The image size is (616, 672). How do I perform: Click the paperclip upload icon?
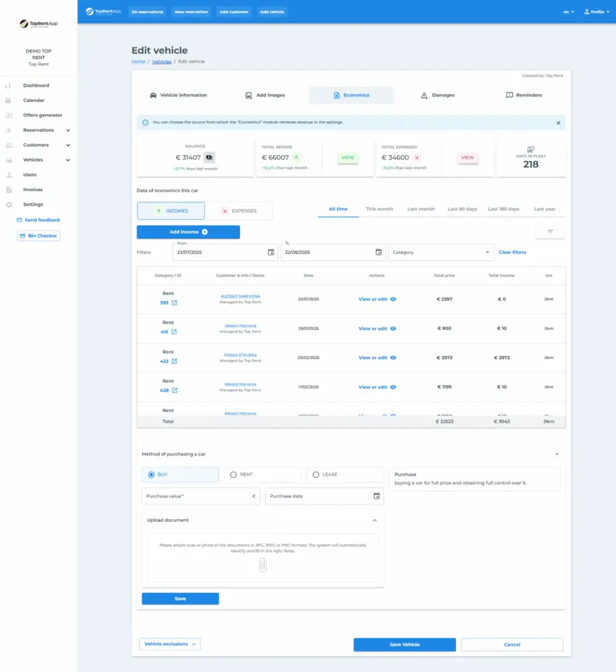click(x=262, y=564)
